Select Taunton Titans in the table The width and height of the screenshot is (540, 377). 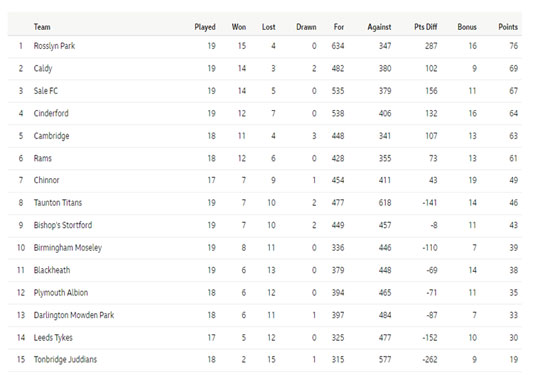[58, 203]
